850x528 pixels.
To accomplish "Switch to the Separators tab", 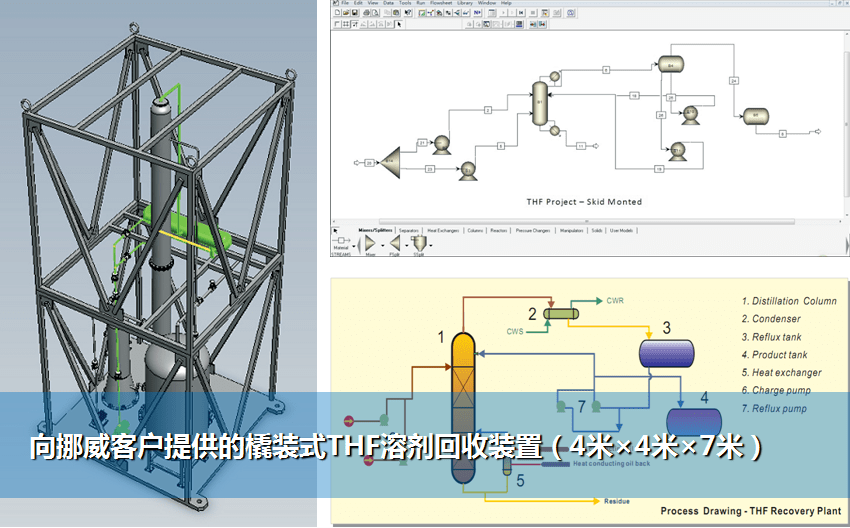I will tap(408, 231).
